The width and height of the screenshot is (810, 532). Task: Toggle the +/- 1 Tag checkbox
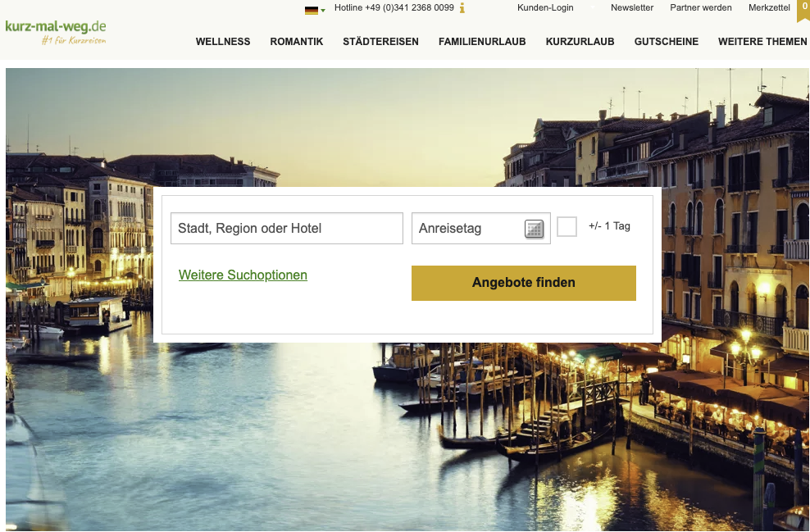coord(567,227)
